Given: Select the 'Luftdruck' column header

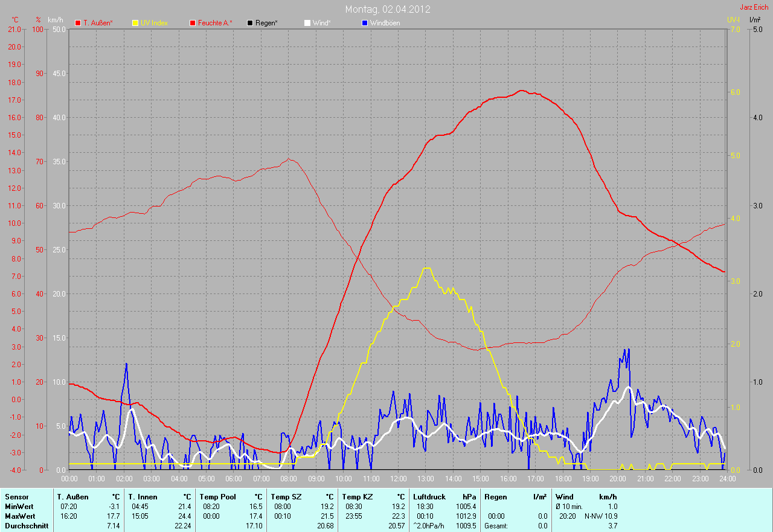Looking at the screenshot, I should tap(428, 496).
